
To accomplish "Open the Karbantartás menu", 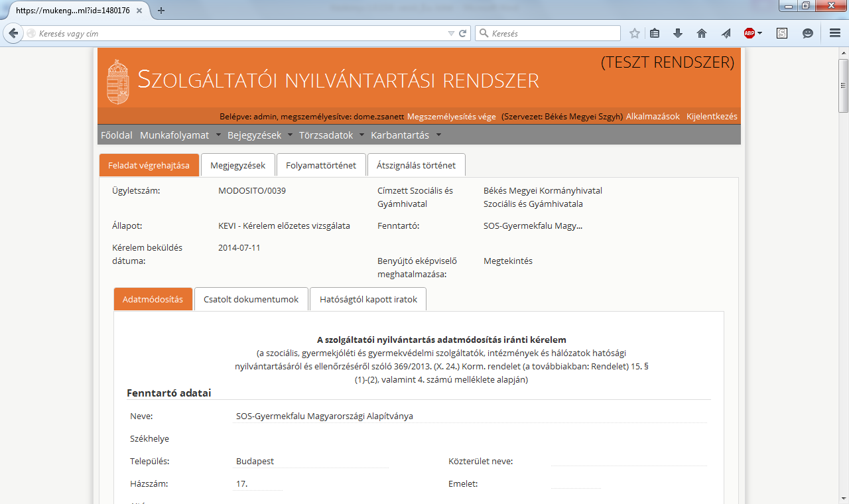I will pos(400,135).
